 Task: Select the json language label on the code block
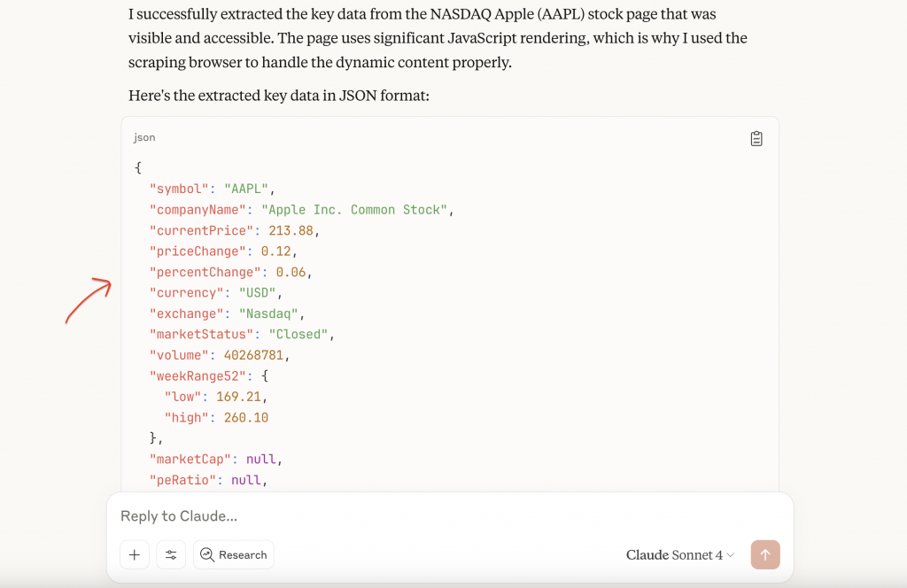coord(143,137)
